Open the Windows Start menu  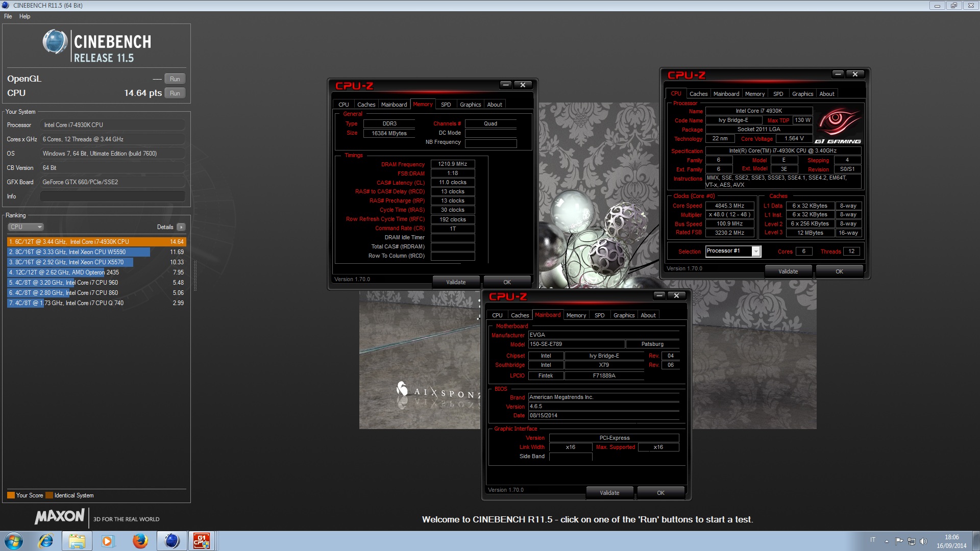(14, 541)
